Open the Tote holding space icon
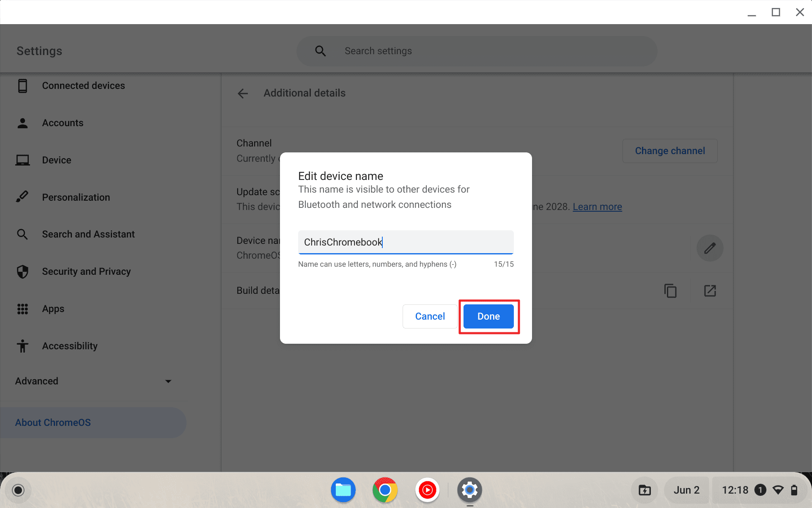The width and height of the screenshot is (812, 508). pyautogui.click(x=645, y=490)
